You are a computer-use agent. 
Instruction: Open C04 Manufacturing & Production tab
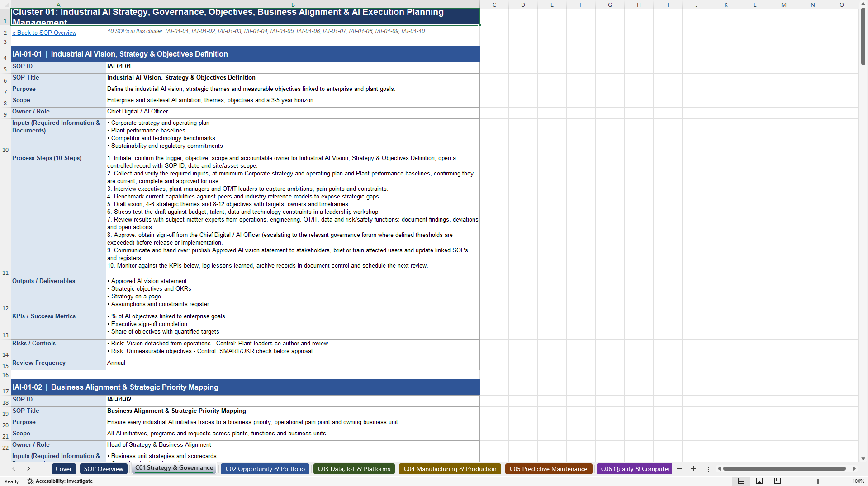[450, 469]
